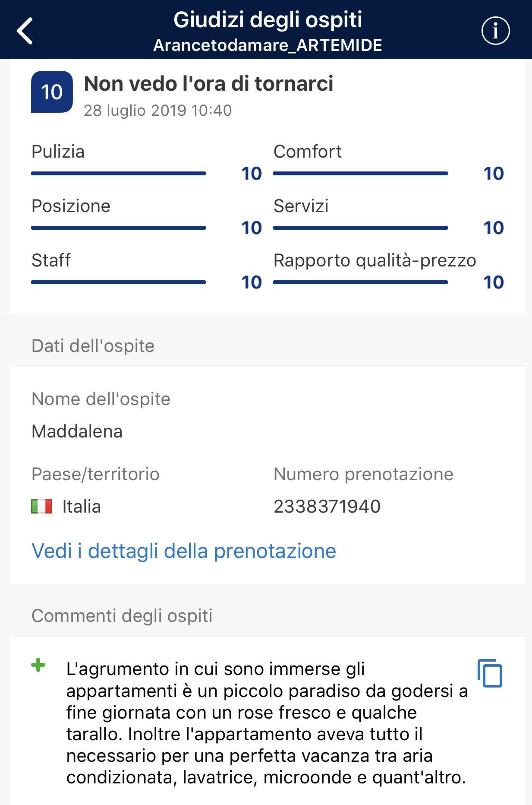Tap the overall score 10 badge
This screenshot has width=532, height=805.
pos(52,92)
